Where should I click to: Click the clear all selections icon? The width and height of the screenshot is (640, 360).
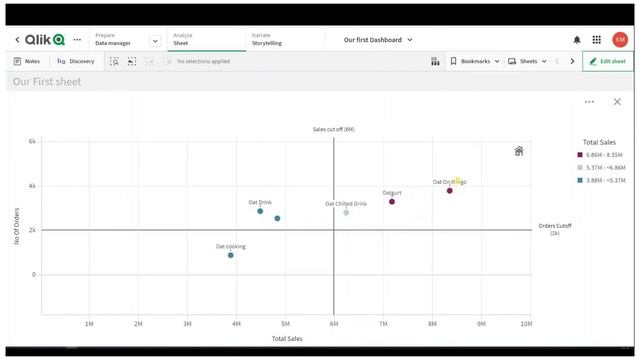(x=167, y=61)
